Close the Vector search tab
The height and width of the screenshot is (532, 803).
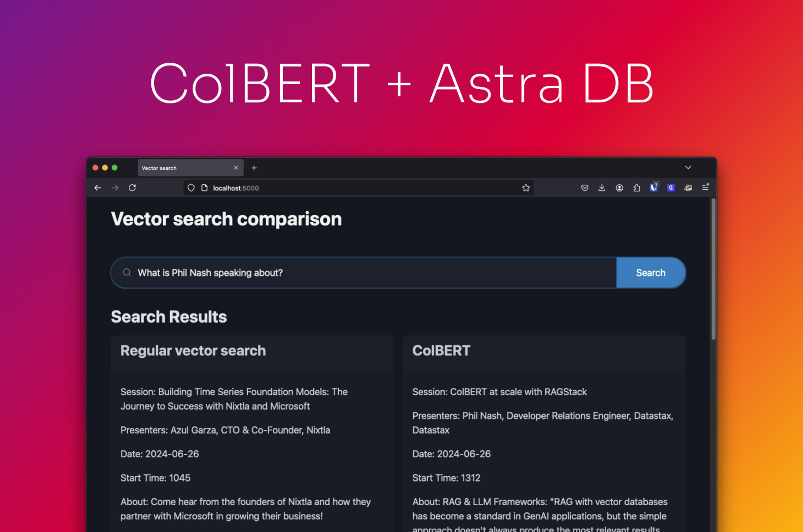236,168
